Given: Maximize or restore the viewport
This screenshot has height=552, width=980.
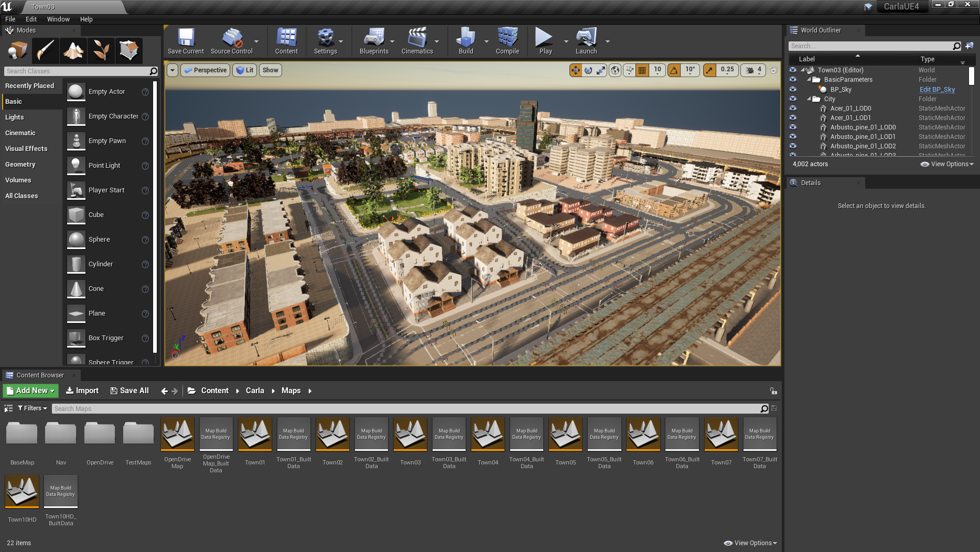Looking at the screenshot, I should pos(774,70).
